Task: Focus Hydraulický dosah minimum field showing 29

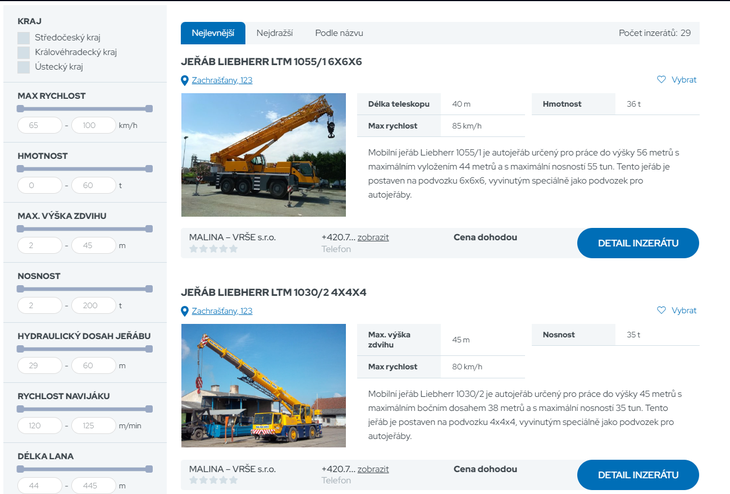Action: point(40,365)
